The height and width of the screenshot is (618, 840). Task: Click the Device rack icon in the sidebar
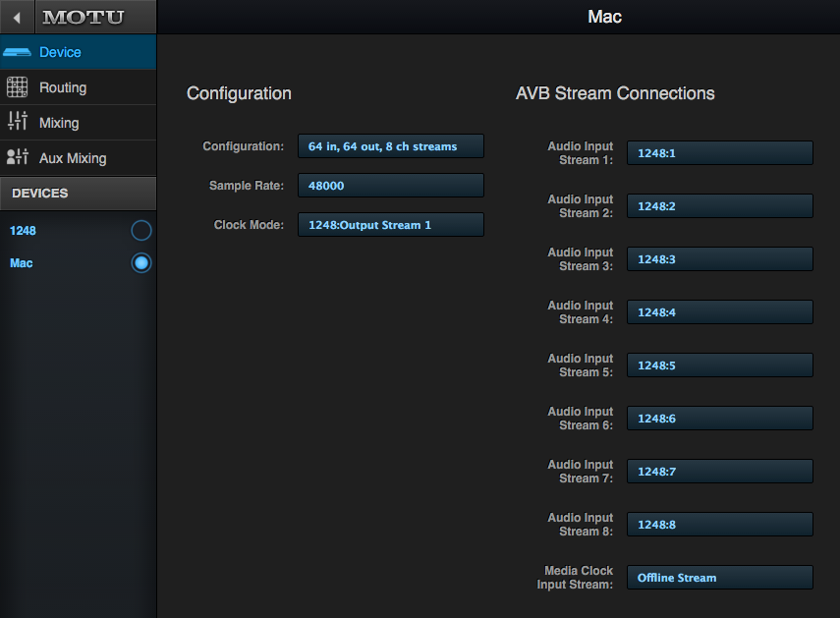point(17,52)
